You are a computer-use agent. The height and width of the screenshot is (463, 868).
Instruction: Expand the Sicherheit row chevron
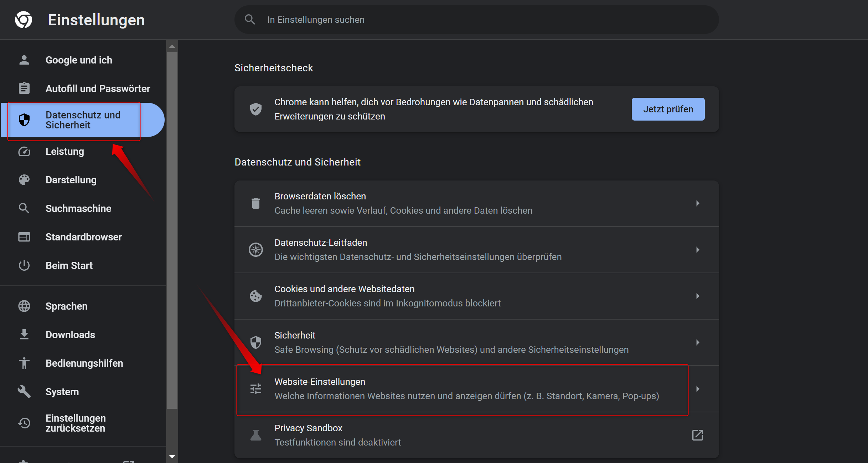coord(697,342)
